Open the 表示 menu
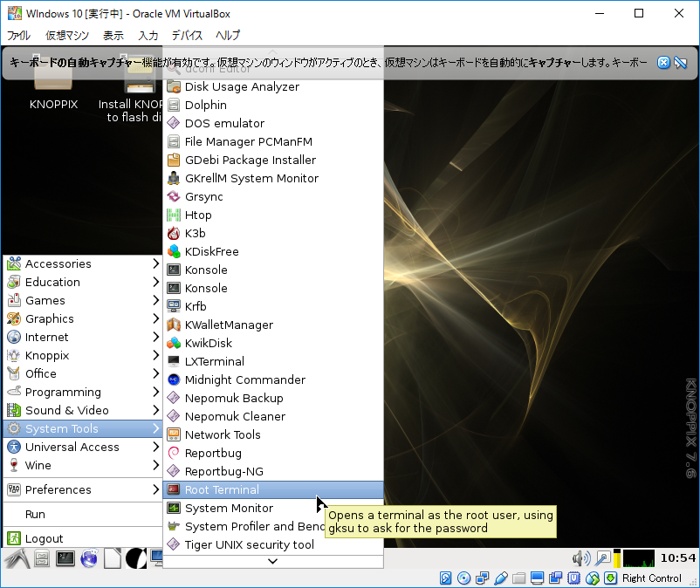The image size is (700, 588). 113,35
